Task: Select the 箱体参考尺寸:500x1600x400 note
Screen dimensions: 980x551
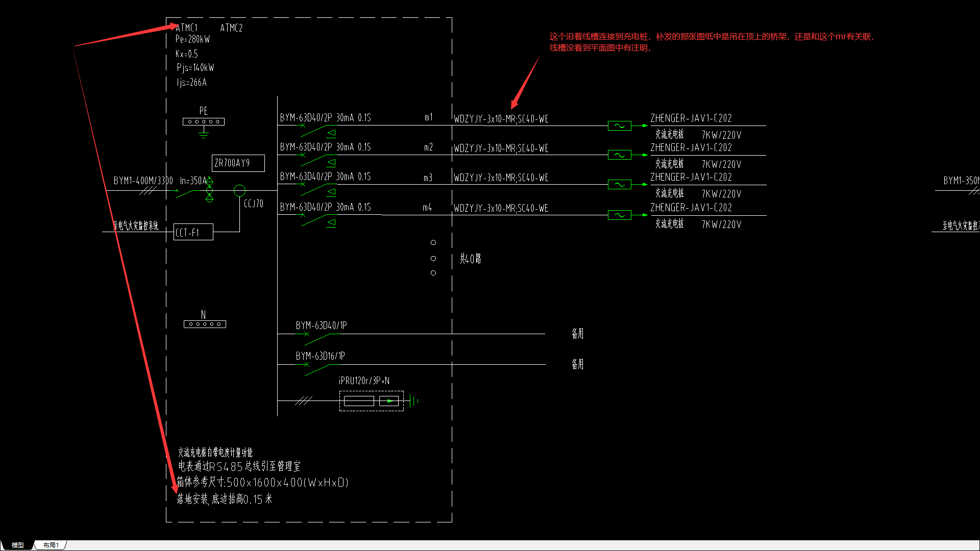Action: [263, 482]
